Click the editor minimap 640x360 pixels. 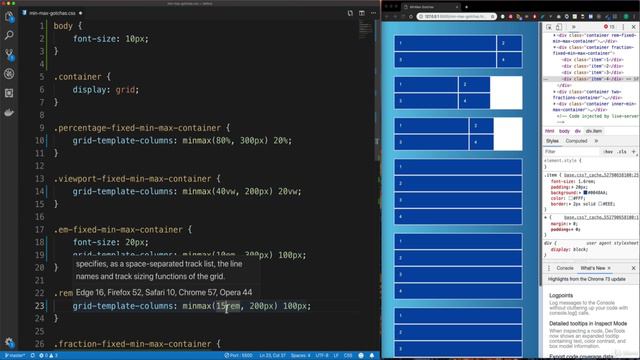[x=365, y=29]
